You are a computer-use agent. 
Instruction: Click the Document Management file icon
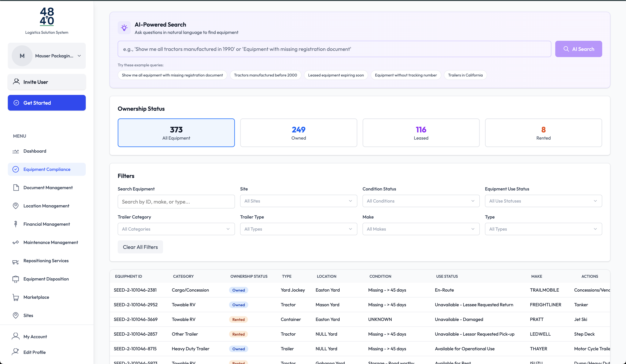16,188
